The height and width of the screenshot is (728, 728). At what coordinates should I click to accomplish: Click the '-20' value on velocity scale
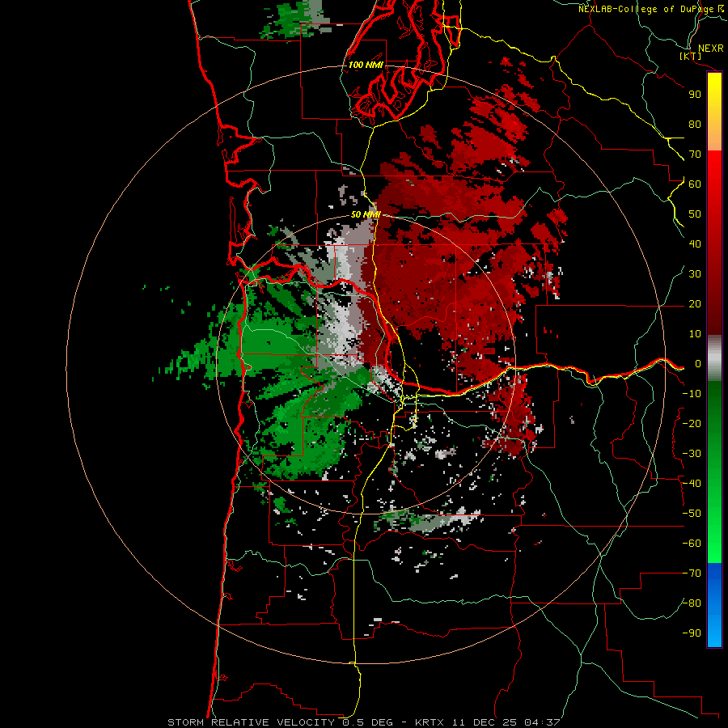pos(692,423)
